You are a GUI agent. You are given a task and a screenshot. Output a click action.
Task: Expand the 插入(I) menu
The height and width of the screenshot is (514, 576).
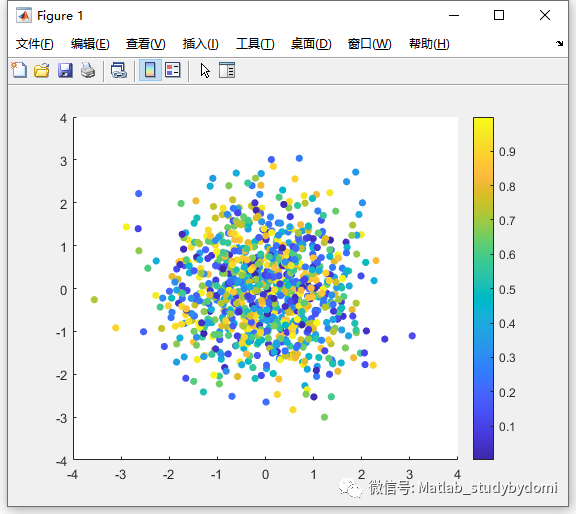[201, 44]
